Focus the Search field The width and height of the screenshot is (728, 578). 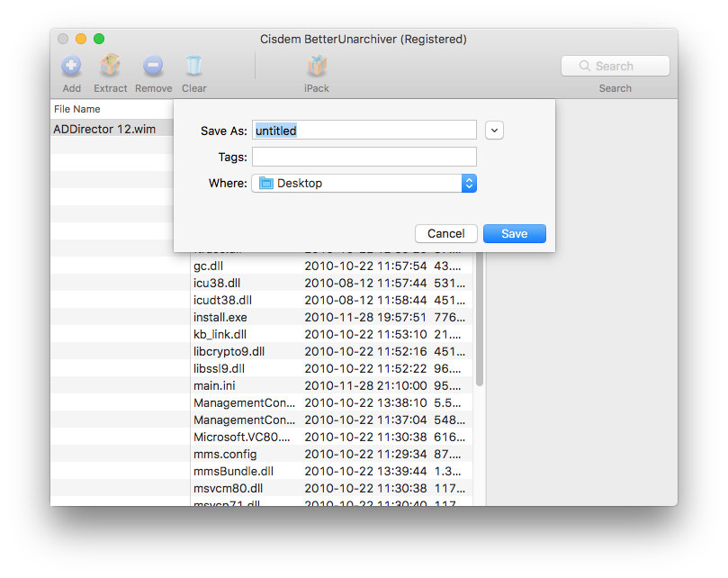coord(616,66)
